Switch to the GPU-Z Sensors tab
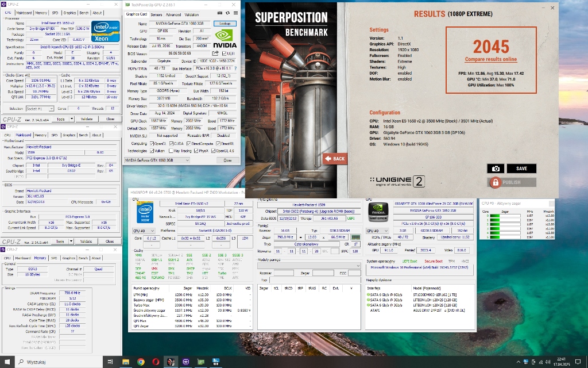 click(x=156, y=14)
